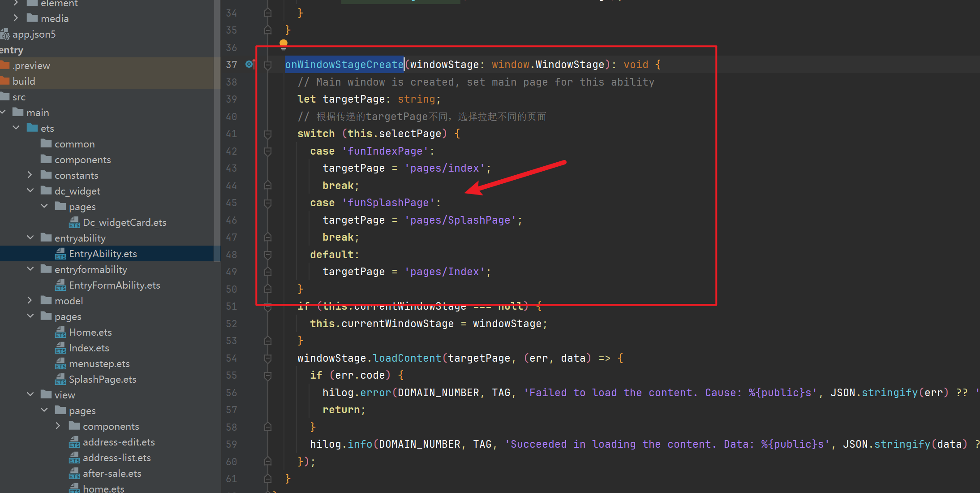The height and width of the screenshot is (493, 980).
Task: Fold the switch block on line 41
Action: 268,134
